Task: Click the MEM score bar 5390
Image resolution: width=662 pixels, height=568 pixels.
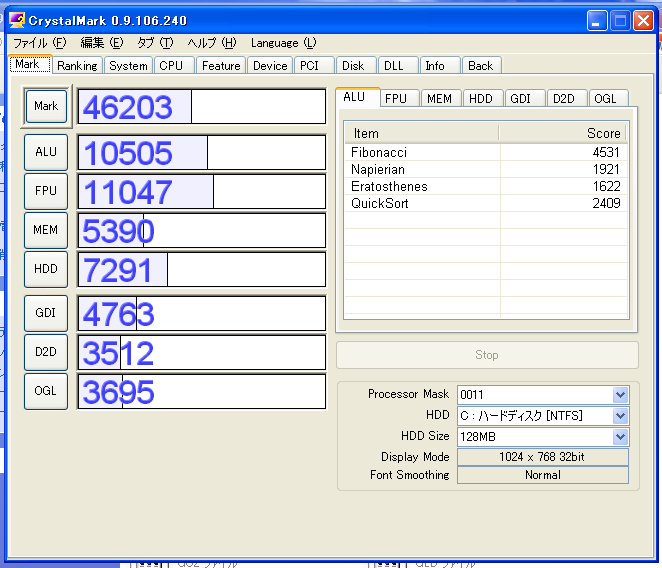Action: [202, 231]
